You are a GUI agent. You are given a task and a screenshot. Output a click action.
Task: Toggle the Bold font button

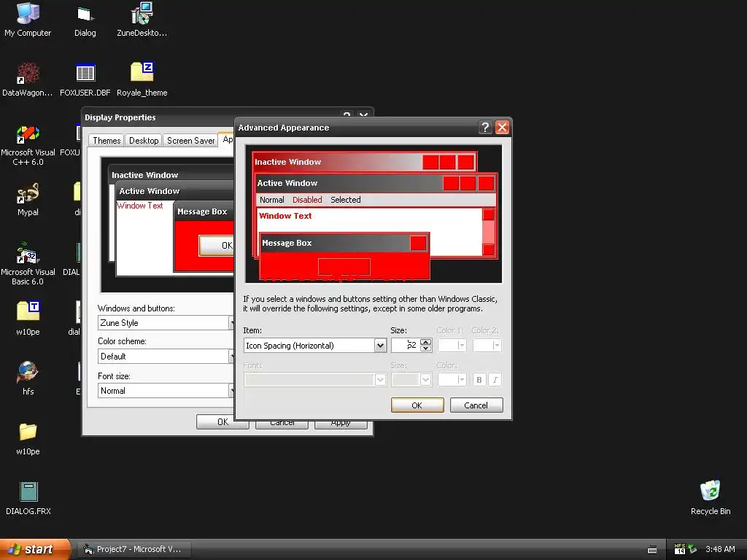[479, 379]
